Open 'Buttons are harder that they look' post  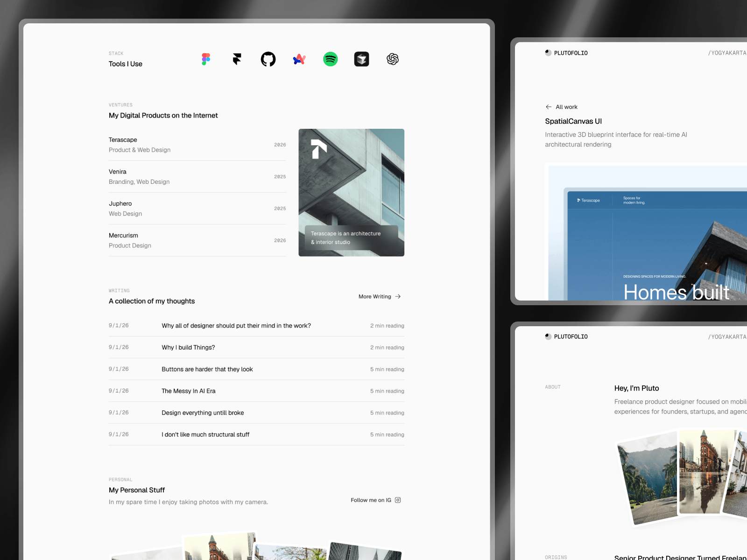256,369
